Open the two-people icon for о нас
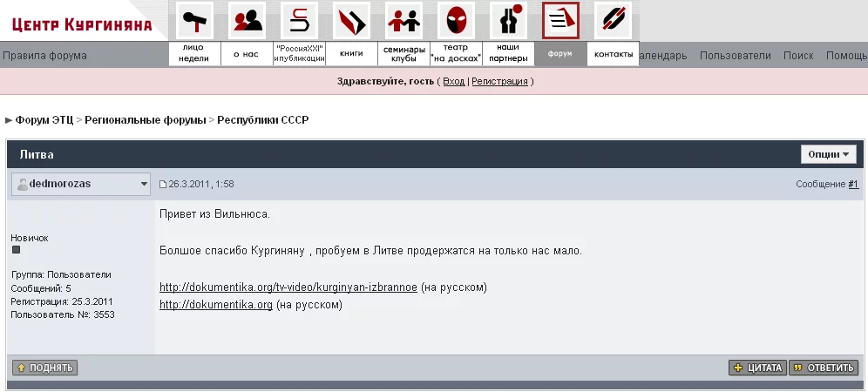 coord(247,21)
